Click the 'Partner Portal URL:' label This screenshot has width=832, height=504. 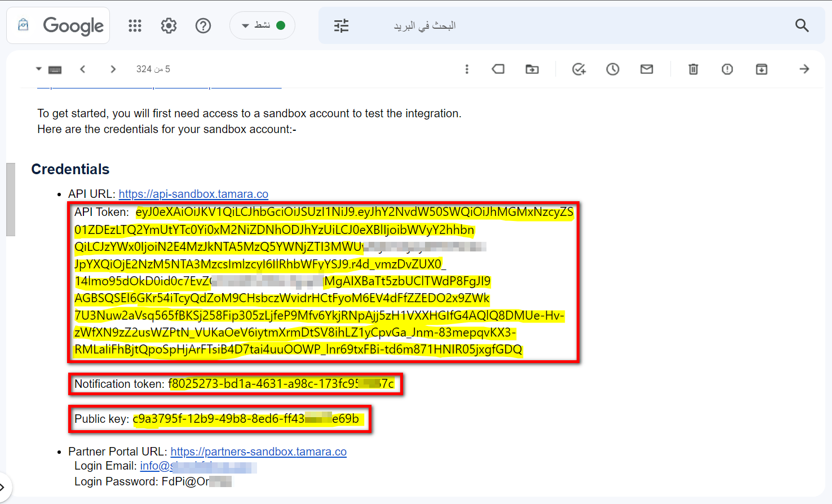(x=118, y=452)
